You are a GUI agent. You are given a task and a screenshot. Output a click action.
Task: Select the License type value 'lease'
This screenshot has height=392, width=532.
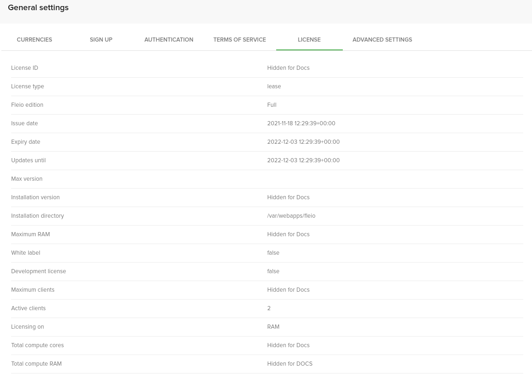coord(274,86)
